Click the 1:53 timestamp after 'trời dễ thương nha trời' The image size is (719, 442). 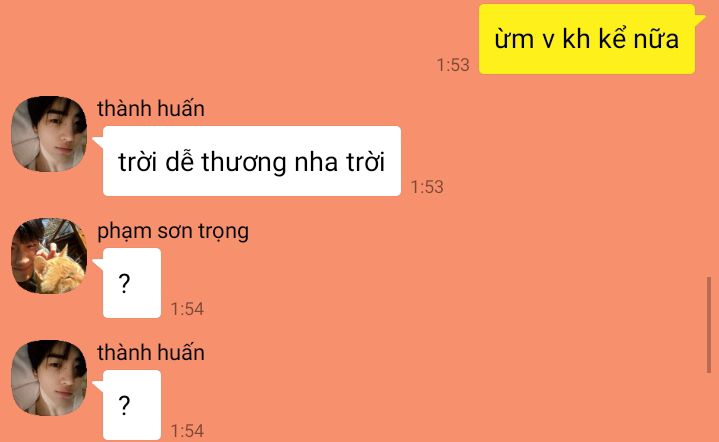coord(427,187)
